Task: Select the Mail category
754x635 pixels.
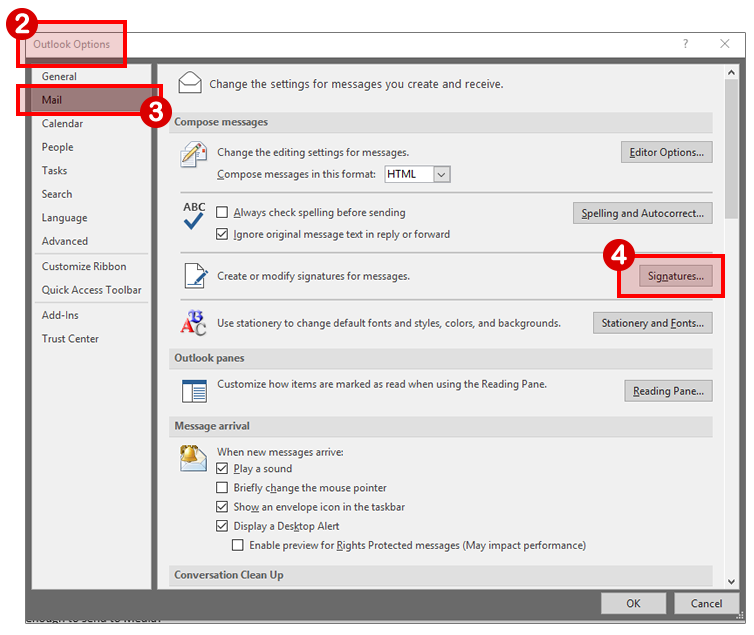Action: tap(91, 100)
